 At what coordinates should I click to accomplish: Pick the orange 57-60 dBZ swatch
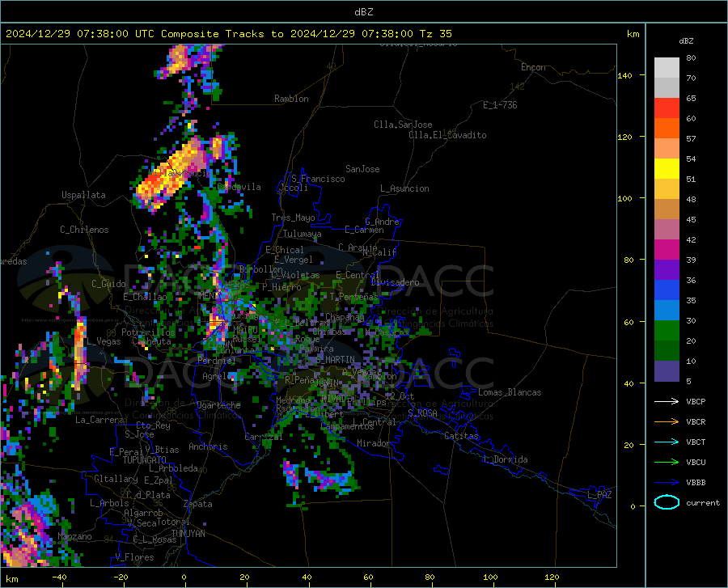tap(667, 129)
